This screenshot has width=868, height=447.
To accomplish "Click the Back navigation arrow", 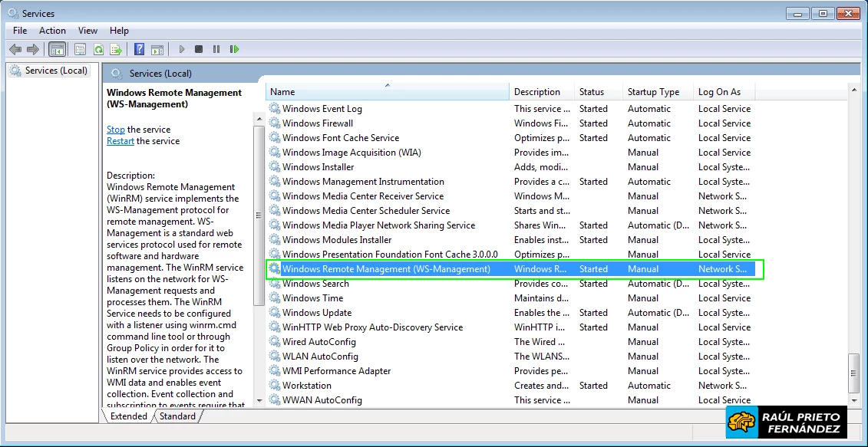I will (x=15, y=49).
